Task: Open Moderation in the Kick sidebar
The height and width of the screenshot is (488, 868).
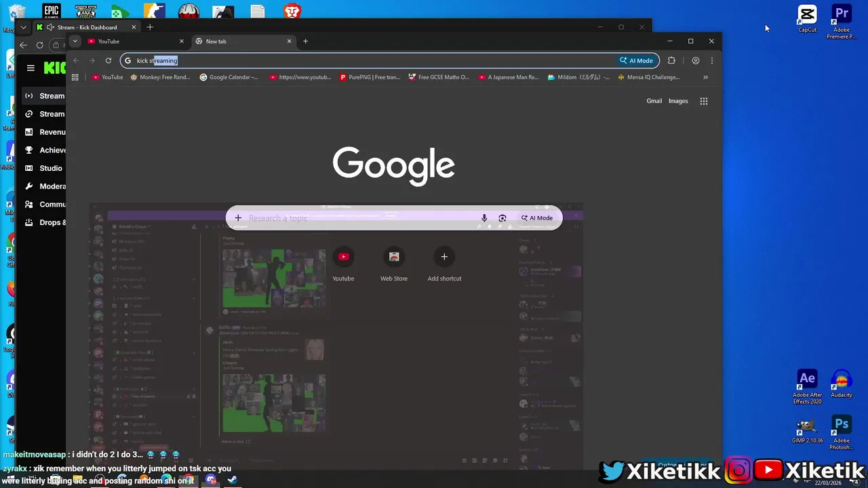Action: point(44,186)
